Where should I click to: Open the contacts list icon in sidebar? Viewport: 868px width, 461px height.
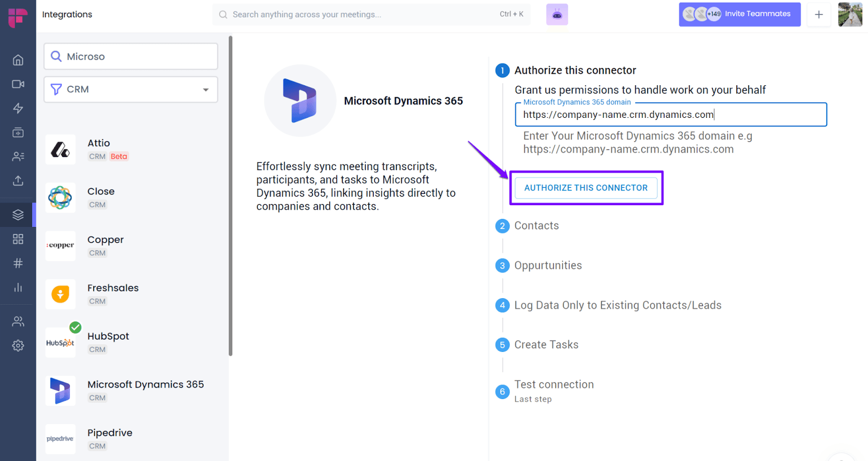coord(18,156)
